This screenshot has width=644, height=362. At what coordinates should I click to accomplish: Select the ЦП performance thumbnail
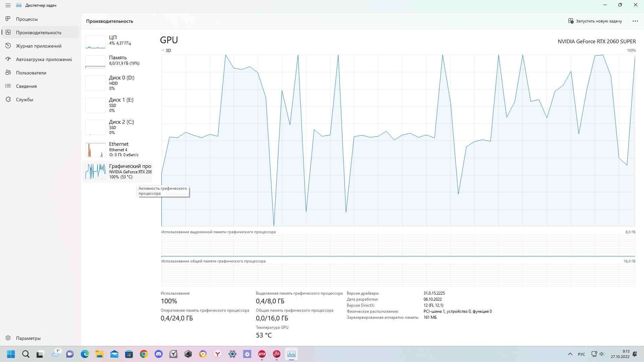(x=96, y=42)
